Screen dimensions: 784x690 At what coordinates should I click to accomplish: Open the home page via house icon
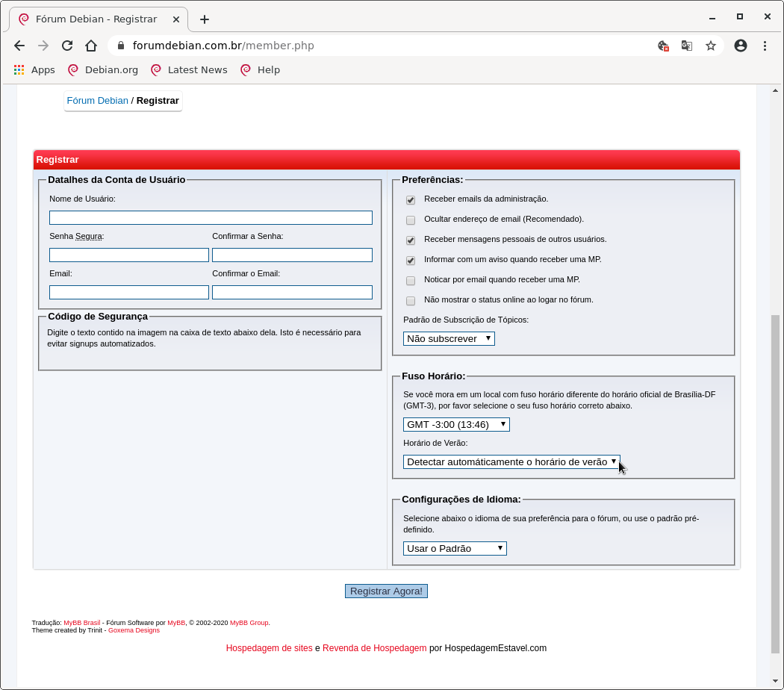(91, 46)
